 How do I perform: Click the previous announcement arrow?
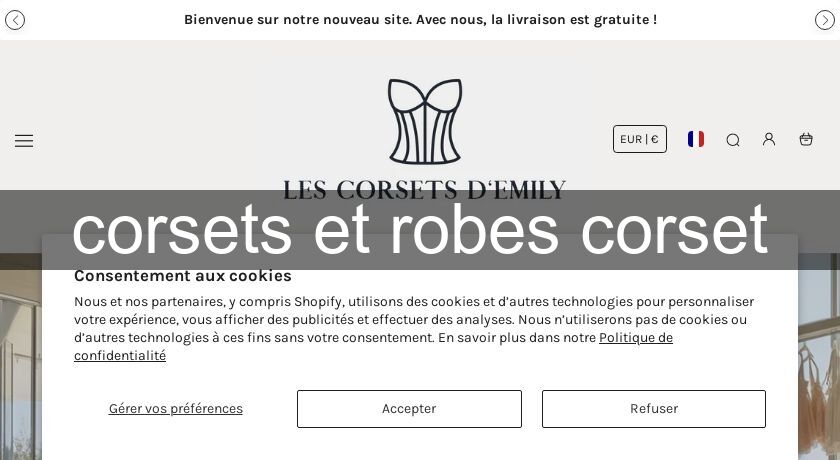tap(15, 20)
